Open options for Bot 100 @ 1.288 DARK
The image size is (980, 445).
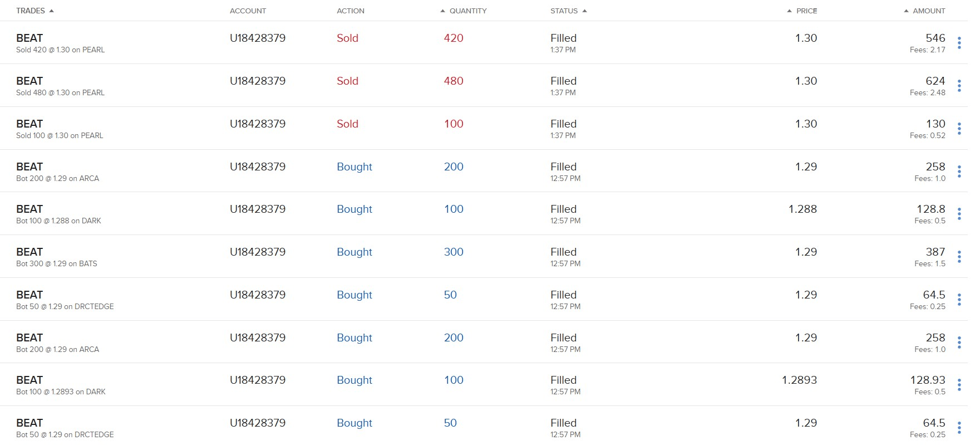(959, 214)
